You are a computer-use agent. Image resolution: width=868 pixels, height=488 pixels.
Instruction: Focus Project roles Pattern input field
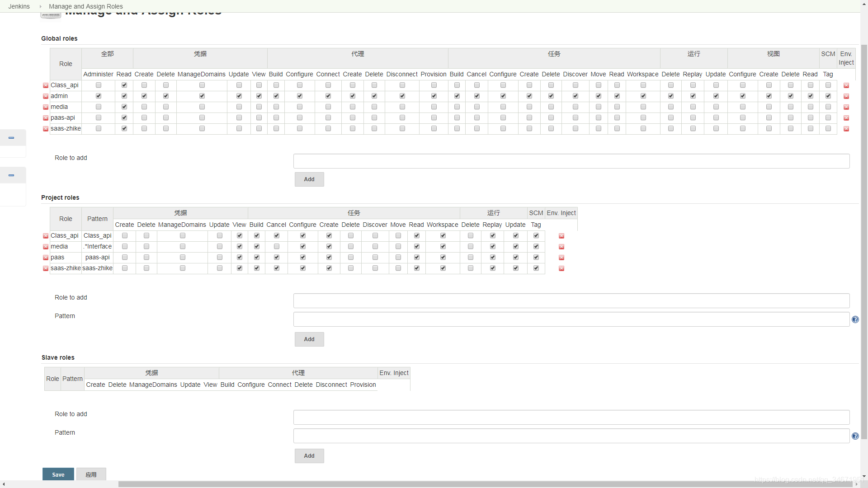click(x=571, y=319)
